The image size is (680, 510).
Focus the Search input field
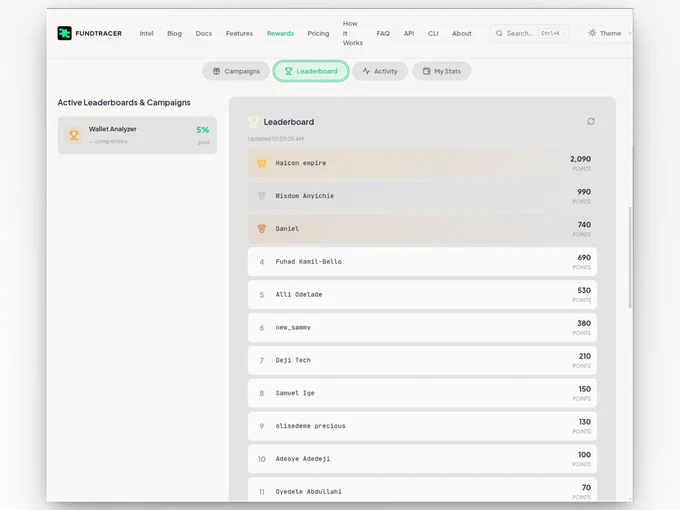point(529,33)
